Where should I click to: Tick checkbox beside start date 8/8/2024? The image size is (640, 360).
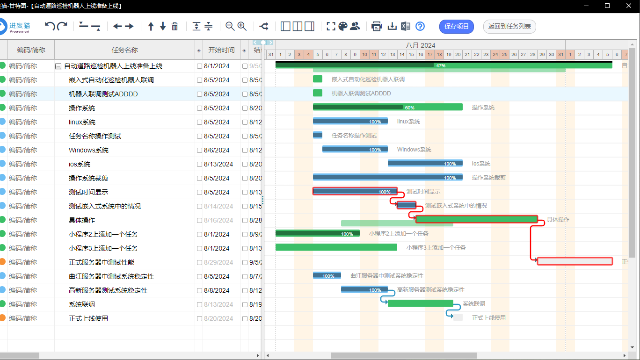(x=200, y=290)
